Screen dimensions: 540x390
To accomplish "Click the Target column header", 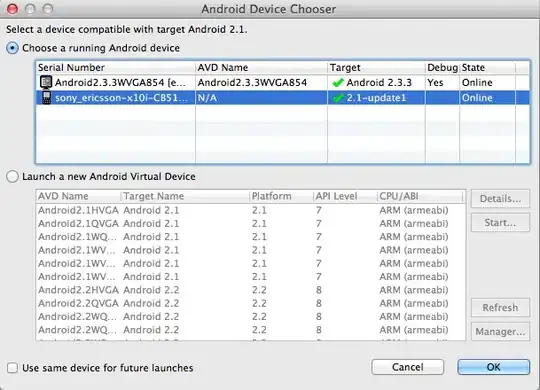I will point(376,68).
